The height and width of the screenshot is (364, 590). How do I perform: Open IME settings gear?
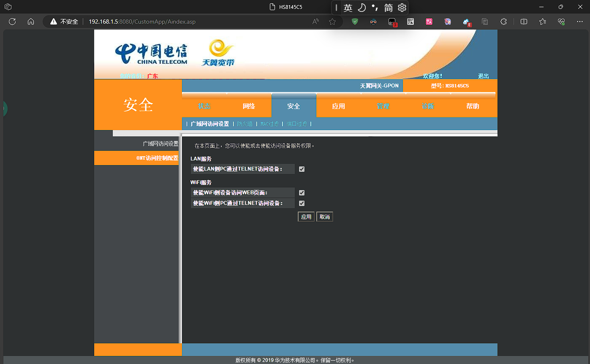pos(402,8)
